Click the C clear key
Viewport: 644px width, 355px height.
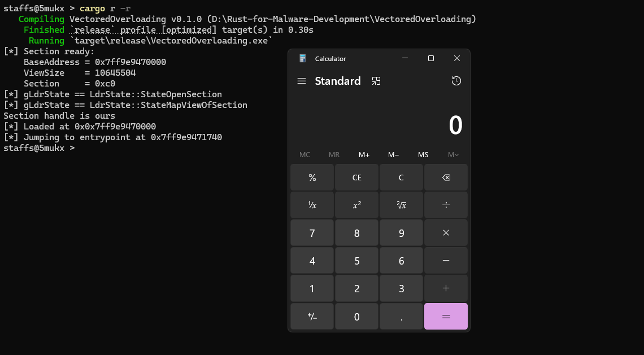click(401, 177)
